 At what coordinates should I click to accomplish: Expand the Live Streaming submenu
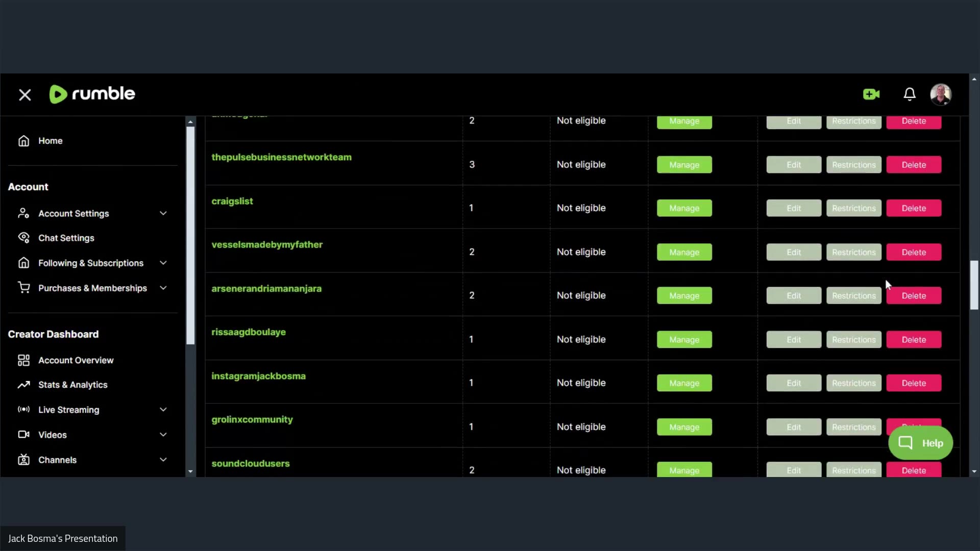tap(163, 410)
